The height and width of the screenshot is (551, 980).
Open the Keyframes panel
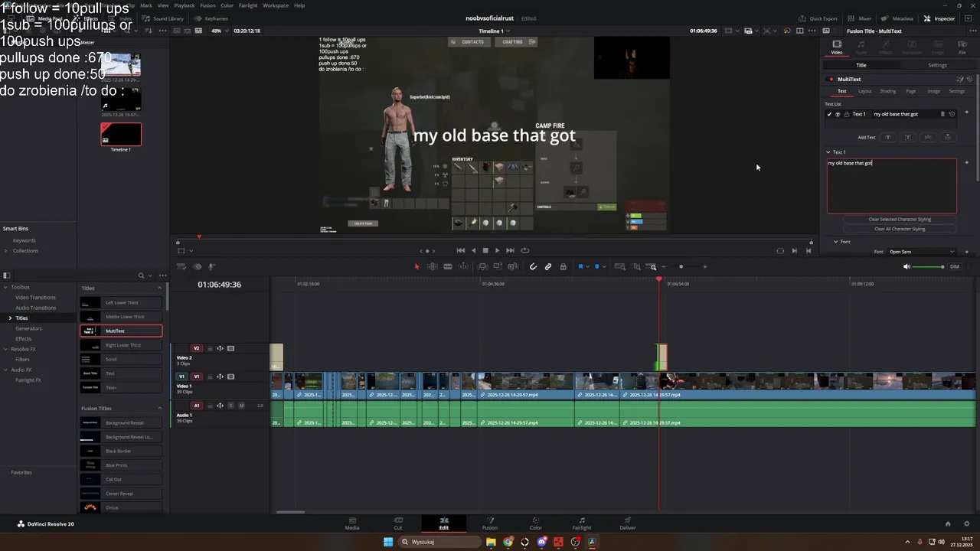pos(211,18)
